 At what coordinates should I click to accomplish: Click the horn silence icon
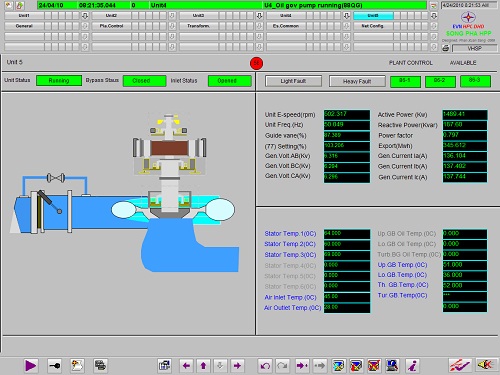coord(486,366)
